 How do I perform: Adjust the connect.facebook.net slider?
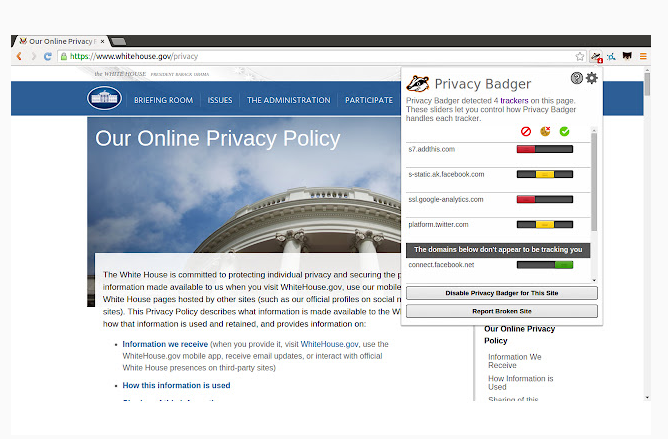coord(544,265)
